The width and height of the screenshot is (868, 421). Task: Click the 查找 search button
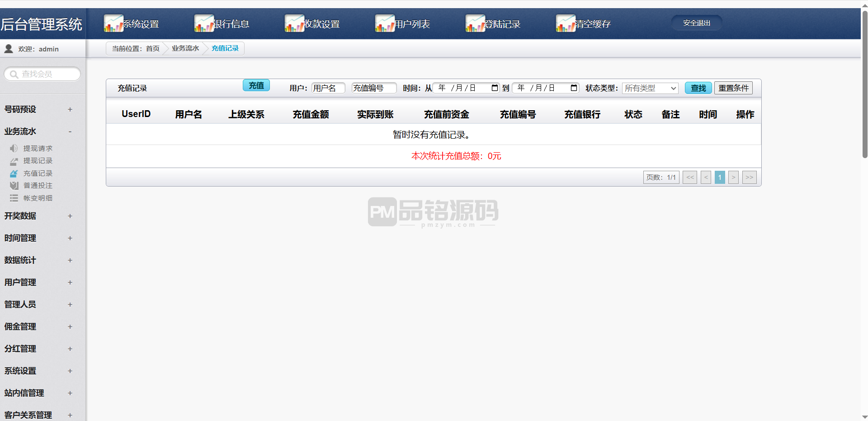[698, 88]
